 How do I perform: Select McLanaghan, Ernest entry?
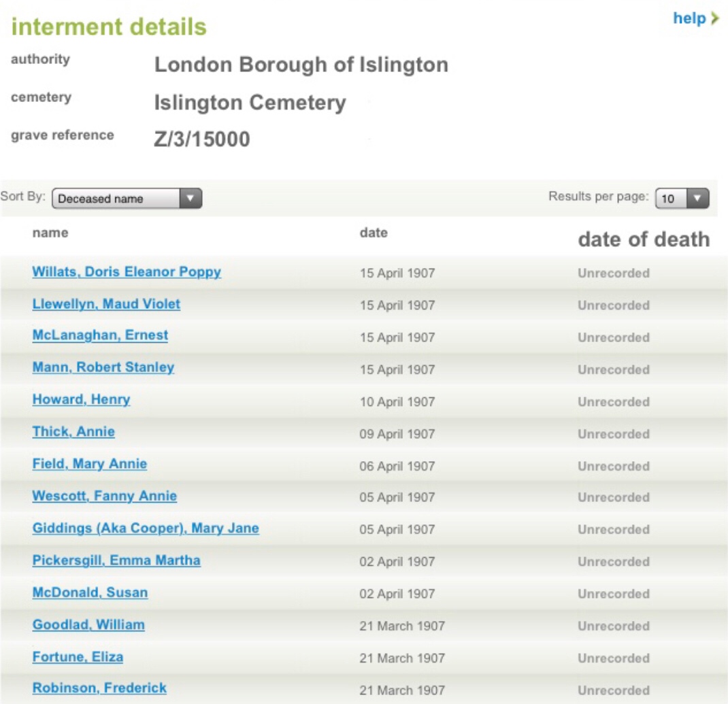pos(100,335)
